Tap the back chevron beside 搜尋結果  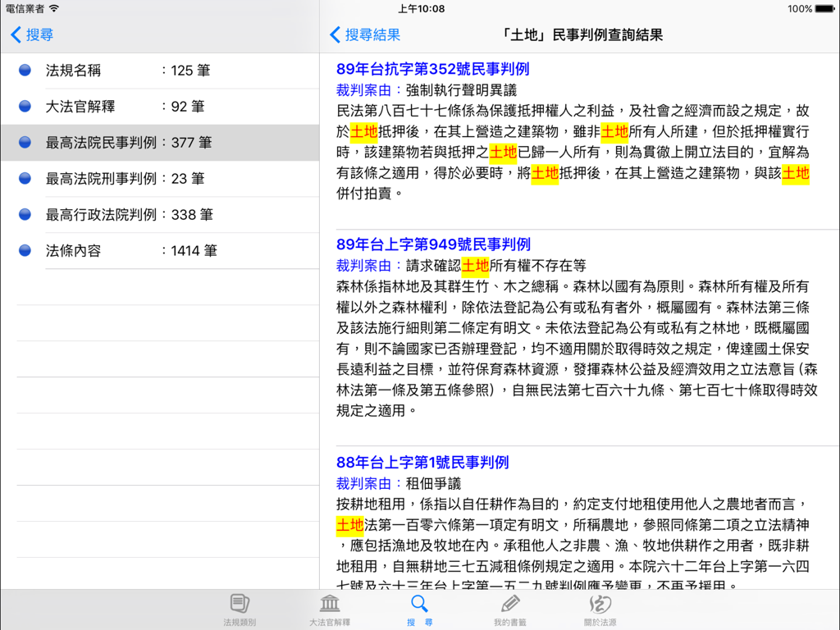(333, 35)
